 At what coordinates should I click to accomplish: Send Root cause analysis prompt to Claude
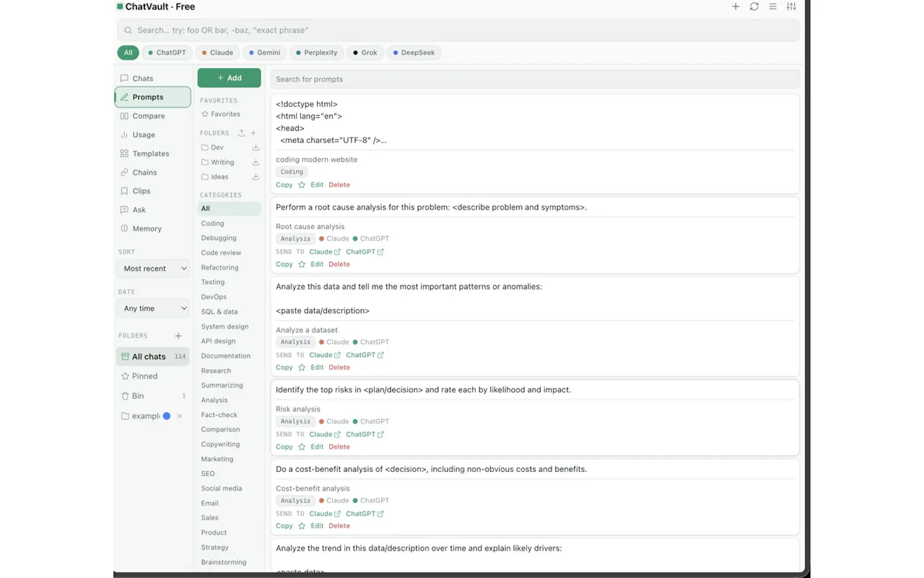coord(325,252)
